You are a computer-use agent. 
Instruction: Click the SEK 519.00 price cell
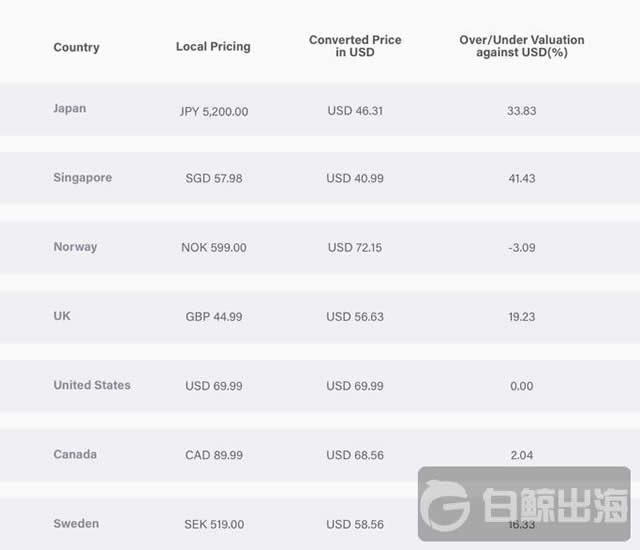click(214, 524)
